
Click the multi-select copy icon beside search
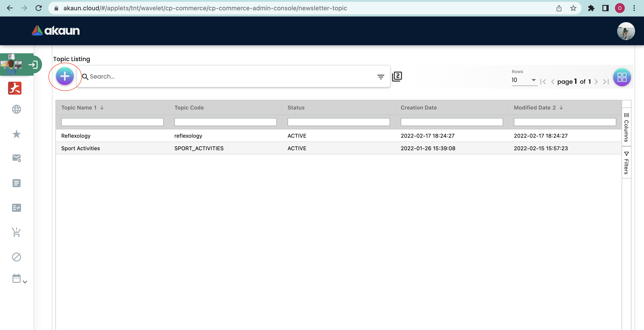(397, 76)
